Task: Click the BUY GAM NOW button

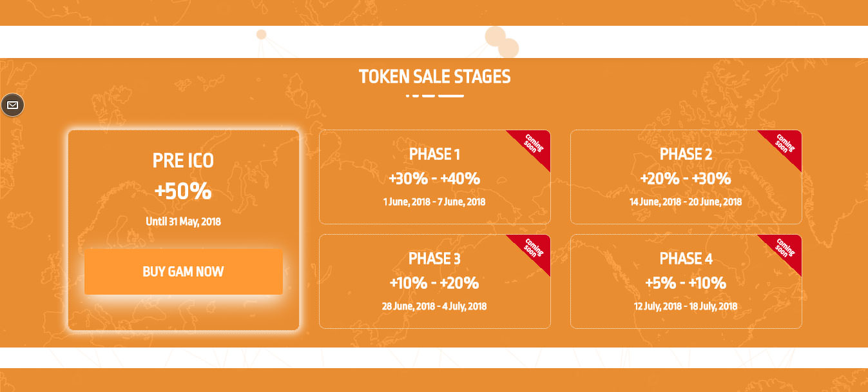Action: [184, 271]
